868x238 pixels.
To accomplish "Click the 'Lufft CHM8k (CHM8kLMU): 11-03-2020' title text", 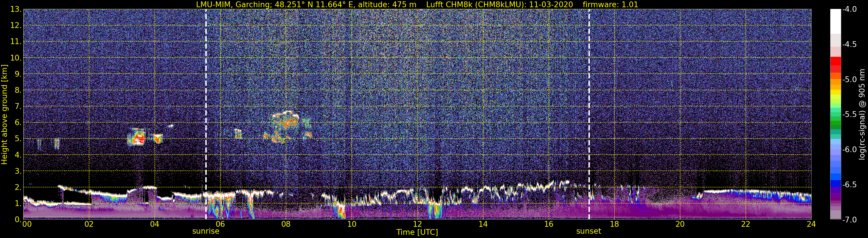I will (499, 4).
